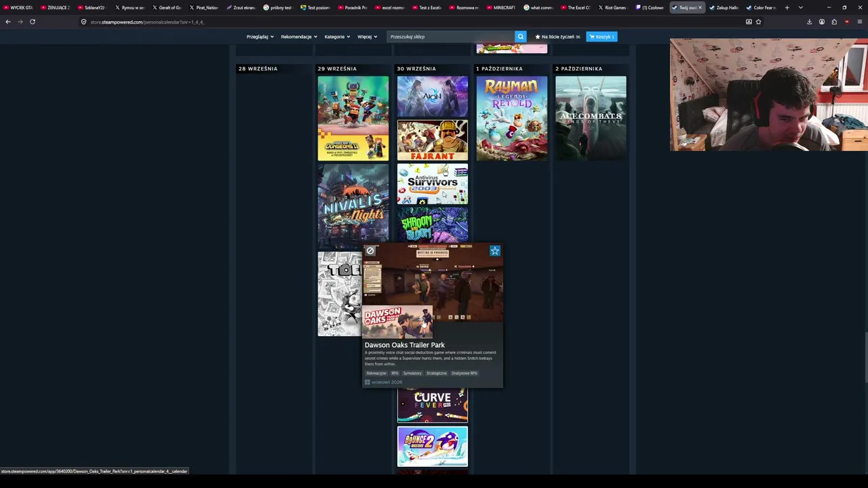Click the red recording extension icon

click(846, 22)
